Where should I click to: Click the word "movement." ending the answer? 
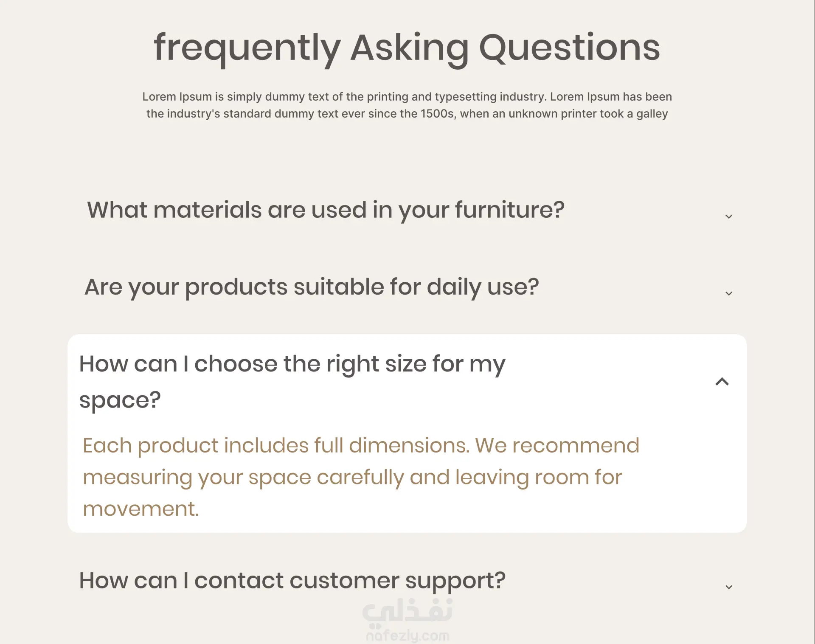(141, 509)
